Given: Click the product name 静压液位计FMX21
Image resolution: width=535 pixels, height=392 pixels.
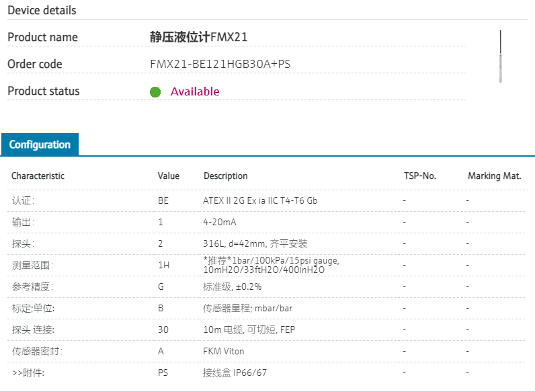Looking at the screenshot, I should click(x=198, y=38).
